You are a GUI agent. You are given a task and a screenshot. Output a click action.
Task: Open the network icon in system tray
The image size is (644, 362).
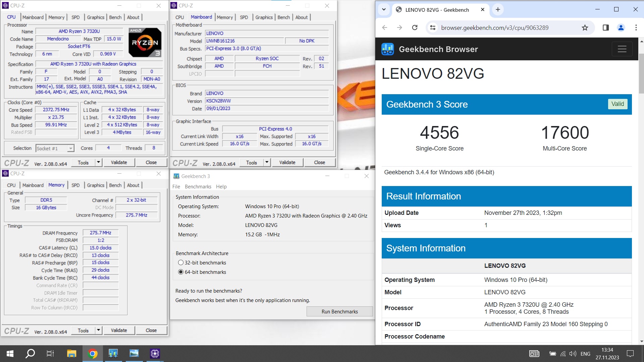click(x=563, y=354)
